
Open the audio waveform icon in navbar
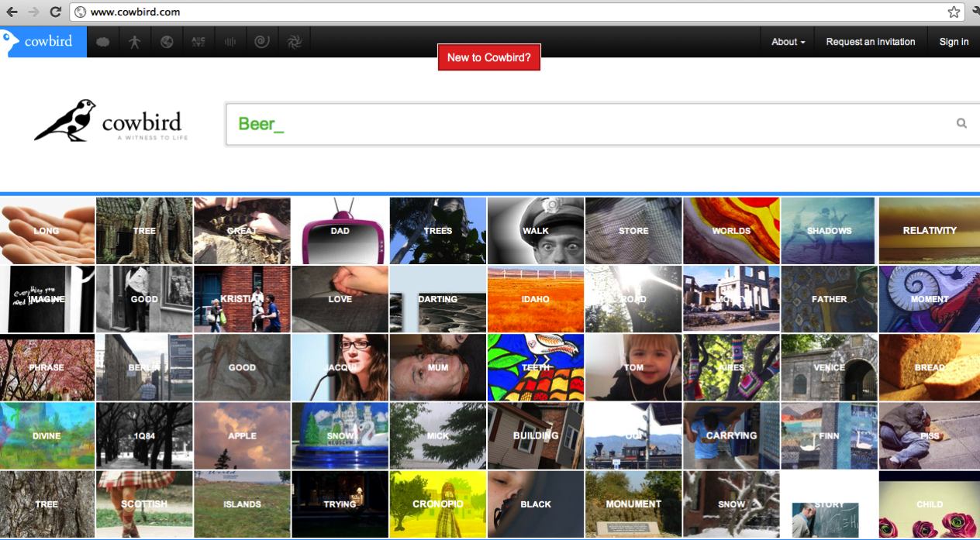click(x=230, y=42)
